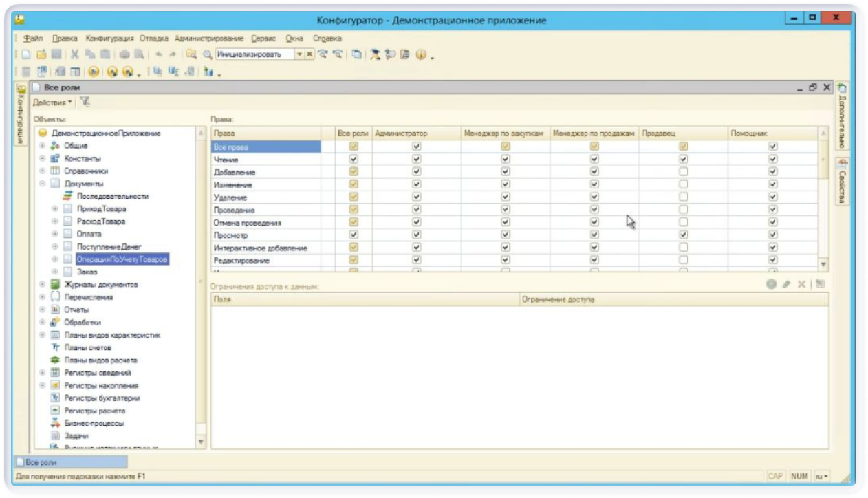Click the filter funnel icon near Действия
This screenshot has height=498, width=868.
point(85,102)
